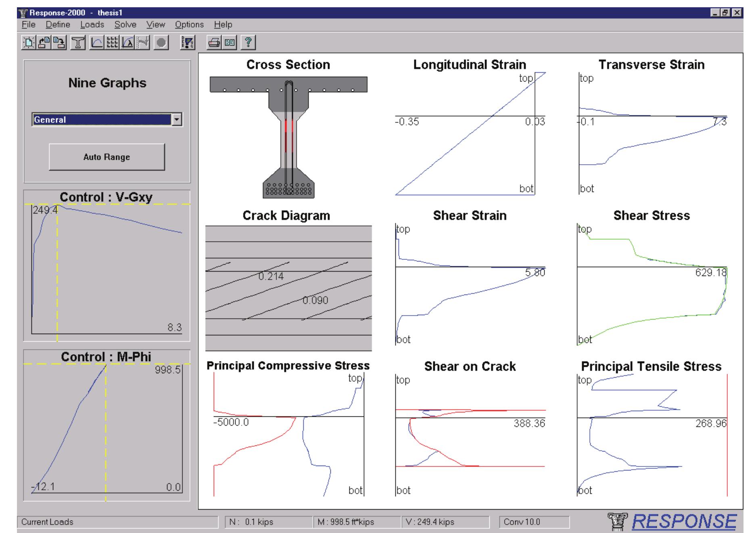Click the lambda curve toolbar icon
The width and height of the screenshot is (756, 533).
(127, 42)
